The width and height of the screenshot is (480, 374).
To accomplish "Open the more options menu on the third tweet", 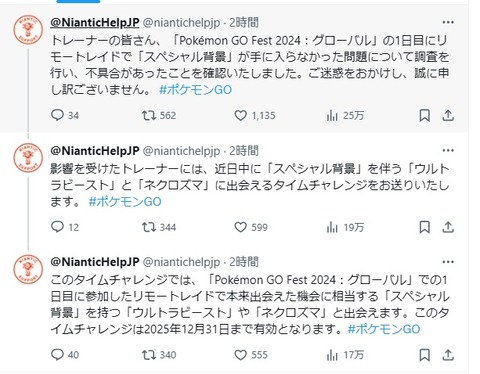I will [x=448, y=262].
